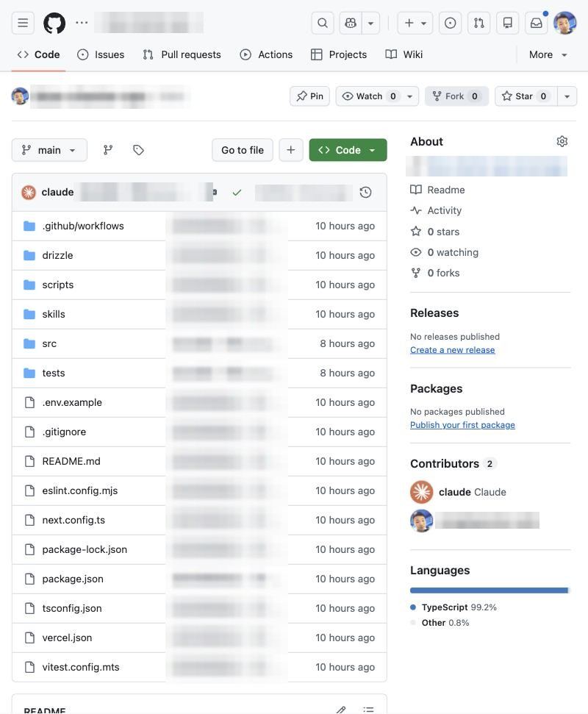Edit About settings with gear icon
588x714 pixels.
tap(562, 142)
